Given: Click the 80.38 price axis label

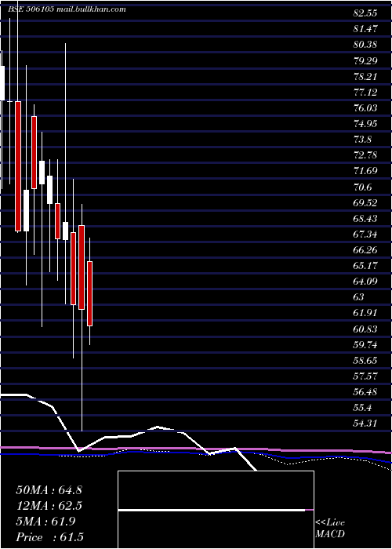Looking at the screenshot, I should point(365,45).
